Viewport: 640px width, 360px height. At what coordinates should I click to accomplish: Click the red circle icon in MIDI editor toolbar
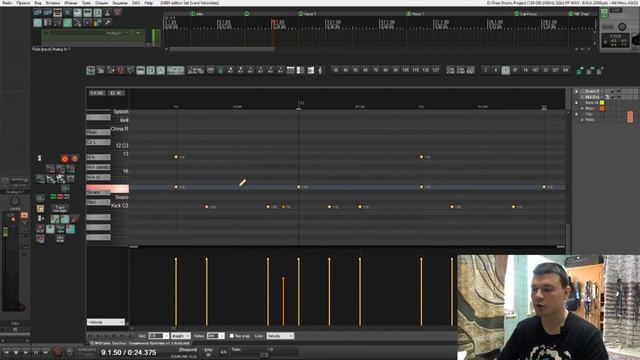tap(120, 71)
